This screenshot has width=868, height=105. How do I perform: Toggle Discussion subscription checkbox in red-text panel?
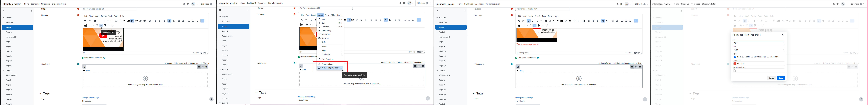516,58
